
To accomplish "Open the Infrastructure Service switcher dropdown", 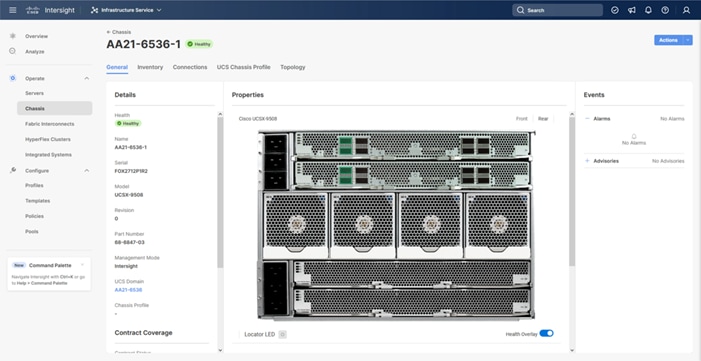I will 126,10.
